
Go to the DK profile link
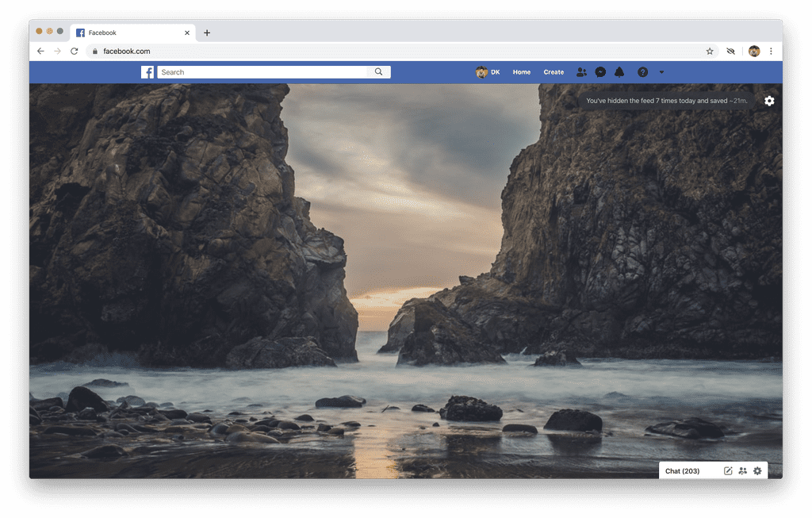tap(488, 72)
